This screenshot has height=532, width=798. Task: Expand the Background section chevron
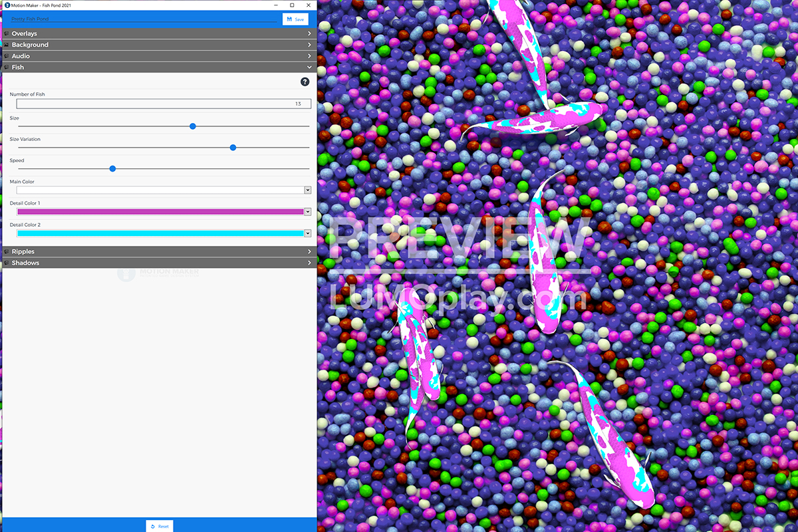[309, 45]
